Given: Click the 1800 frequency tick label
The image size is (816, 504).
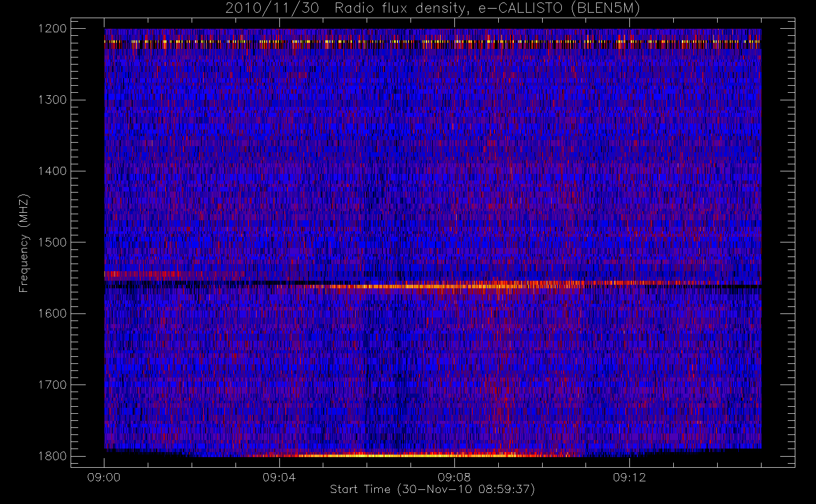Looking at the screenshot, I should click(52, 456).
